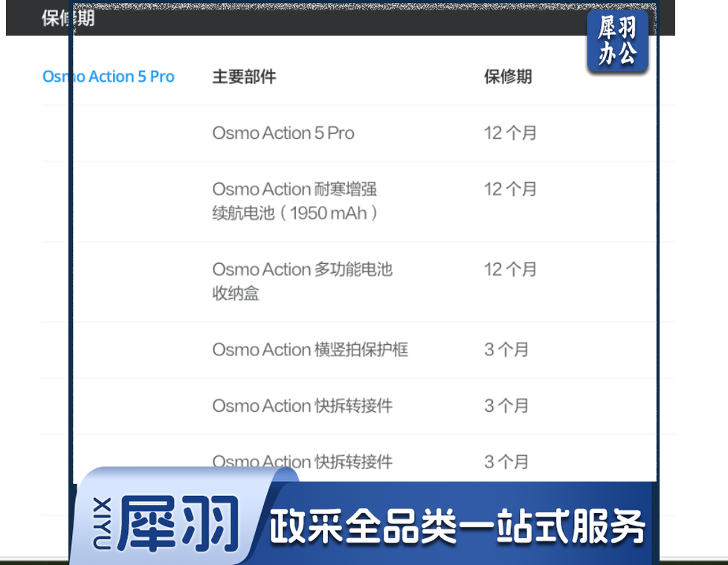Screen dimensions: 728x565
Task: Click the 续航电池（1950 mAh）capacity text
Action: [x=295, y=213]
